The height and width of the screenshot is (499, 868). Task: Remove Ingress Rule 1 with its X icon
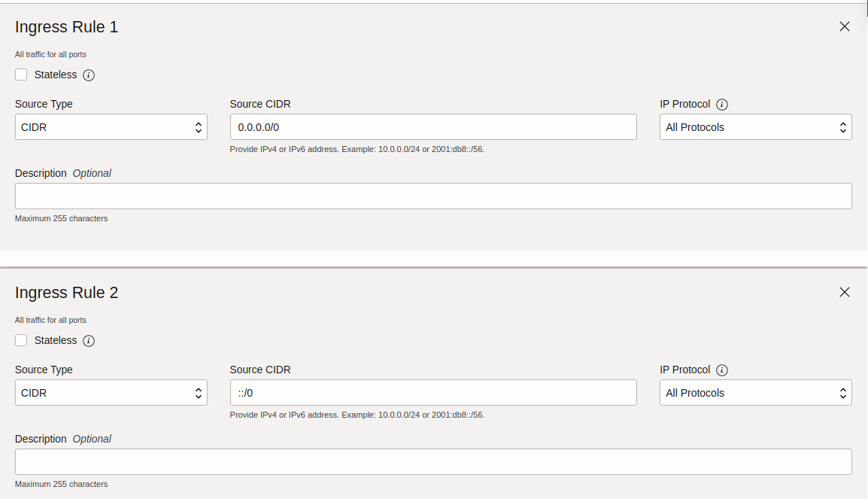point(844,26)
